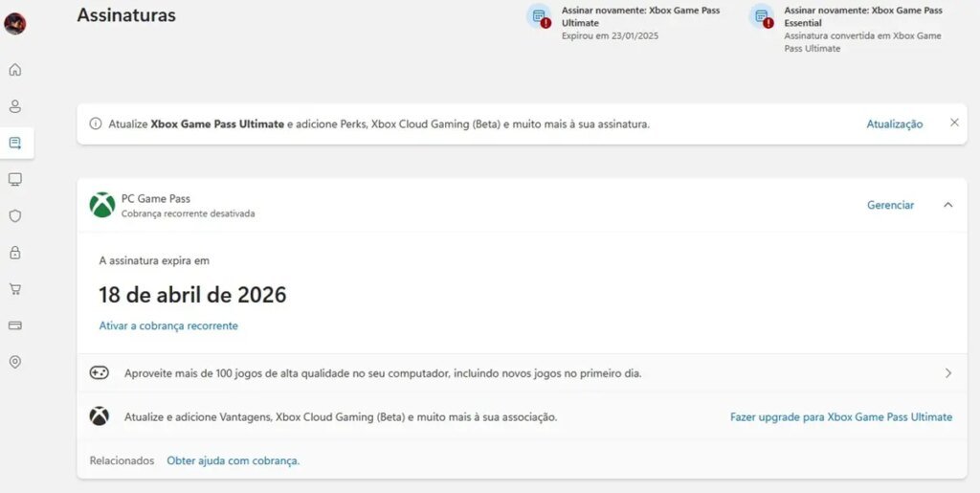Screen dimensions: 980x493
Task: Open the Home icon in sidebar
Action: coord(15,70)
